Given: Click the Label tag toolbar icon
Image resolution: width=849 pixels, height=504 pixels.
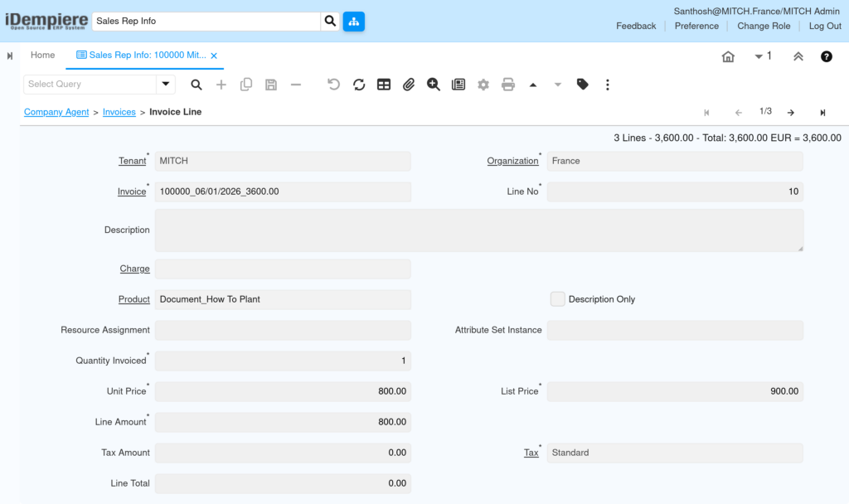Looking at the screenshot, I should [x=583, y=85].
